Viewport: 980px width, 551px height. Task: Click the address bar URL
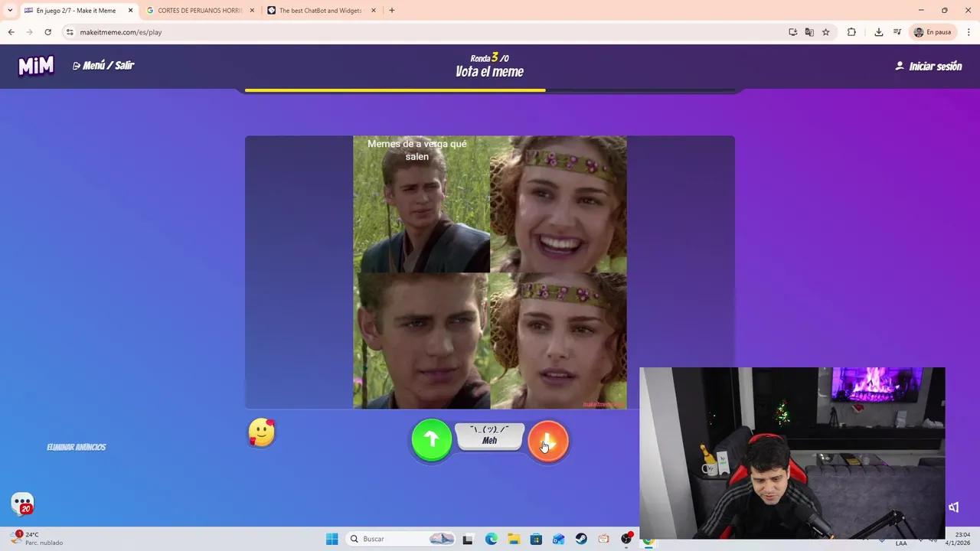[121, 32]
